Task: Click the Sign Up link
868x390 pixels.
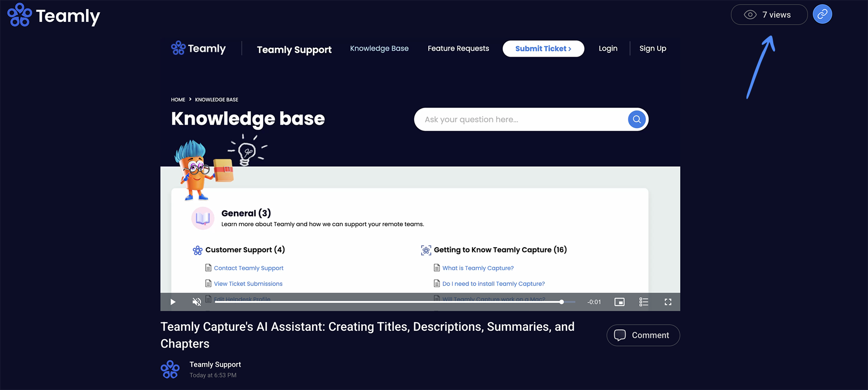Action: pos(652,48)
